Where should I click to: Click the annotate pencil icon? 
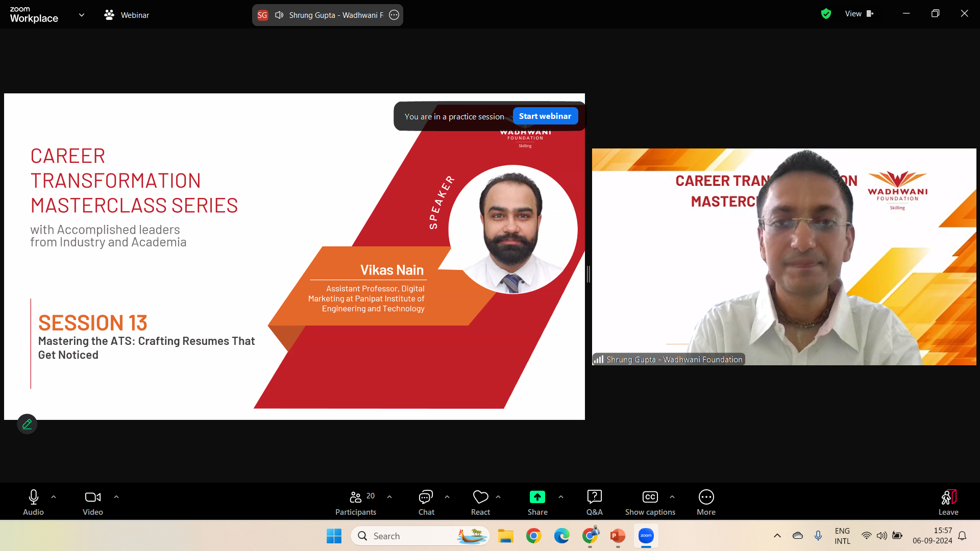[x=27, y=424]
